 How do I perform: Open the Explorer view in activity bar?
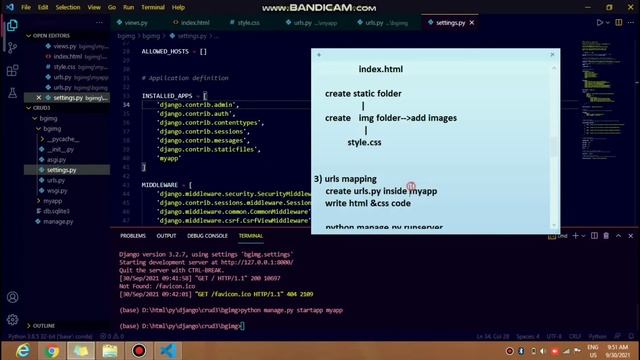point(12,25)
